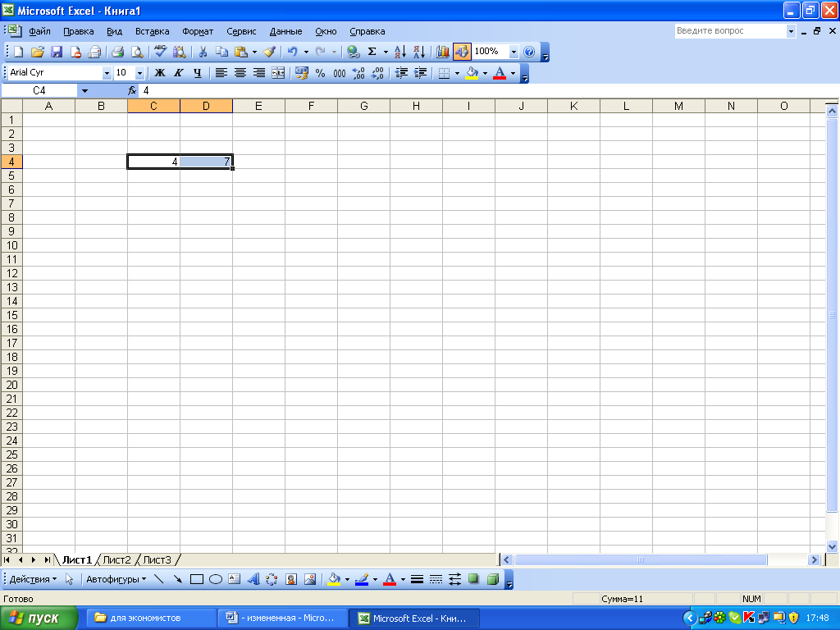Open the Действия drawing menu
Image resolution: width=840 pixels, height=630 pixels.
33,579
